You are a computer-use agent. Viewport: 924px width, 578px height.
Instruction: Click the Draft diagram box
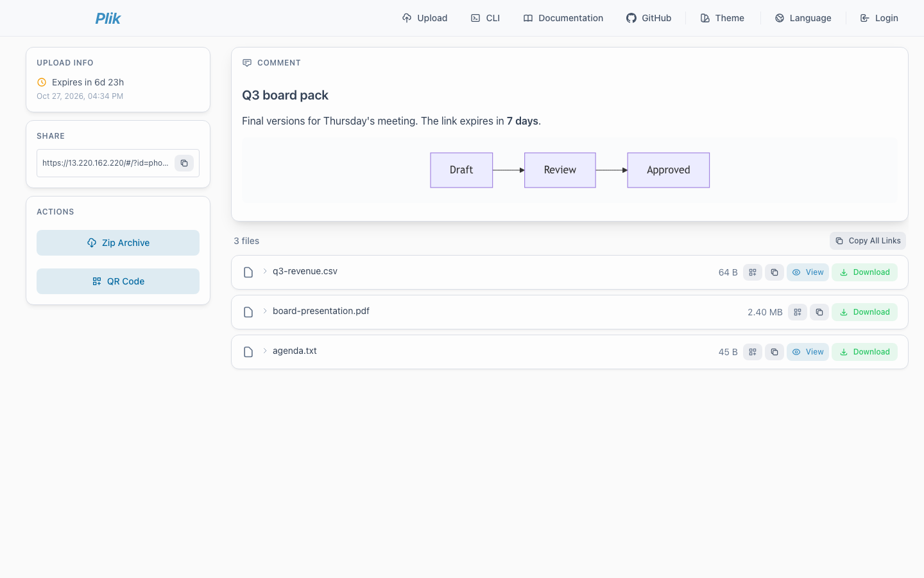(x=461, y=170)
